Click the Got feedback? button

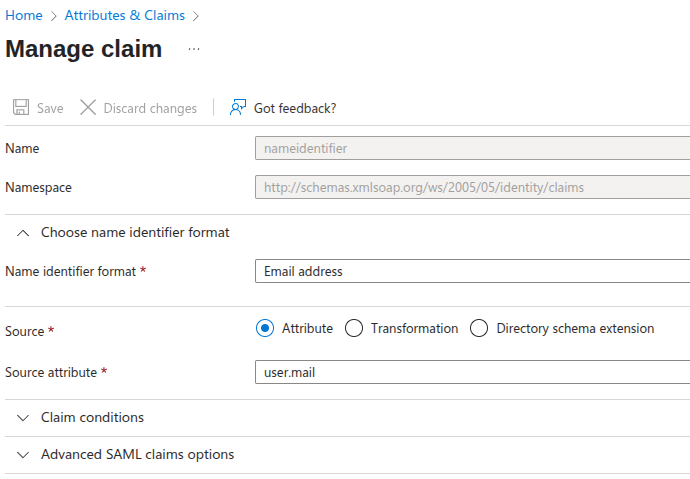coord(294,108)
